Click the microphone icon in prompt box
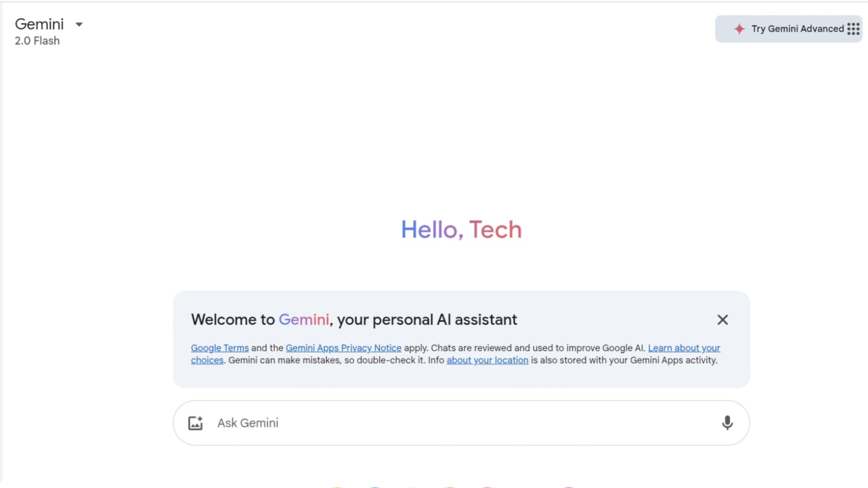 tap(727, 423)
